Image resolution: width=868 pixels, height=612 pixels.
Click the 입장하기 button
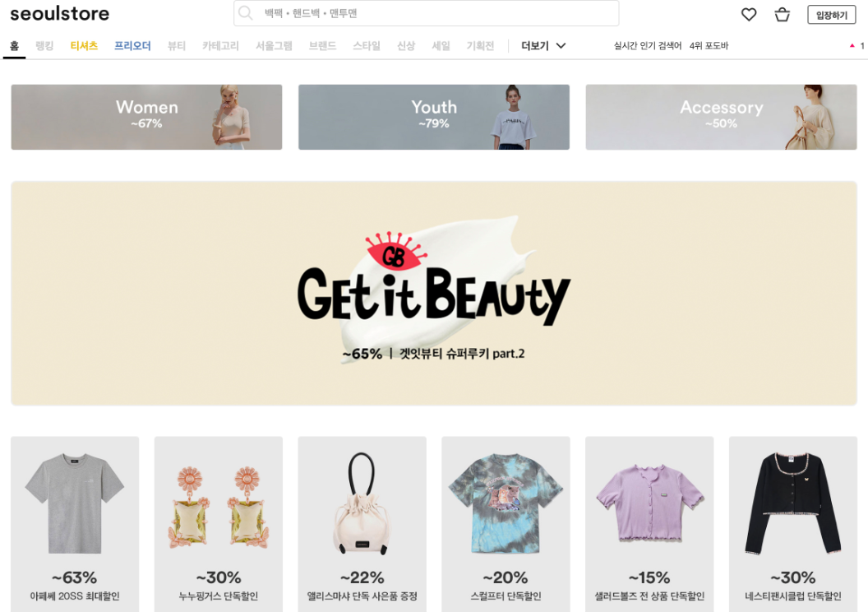point(832,15)
